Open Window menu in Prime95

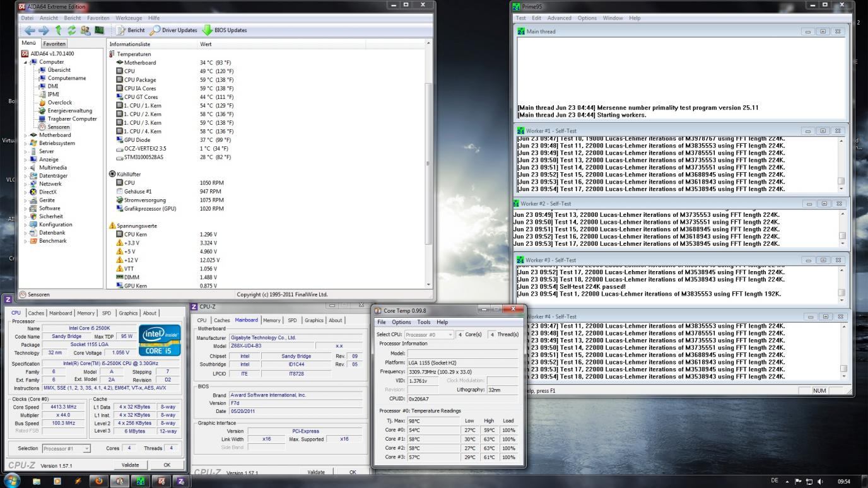coord(613,18)
